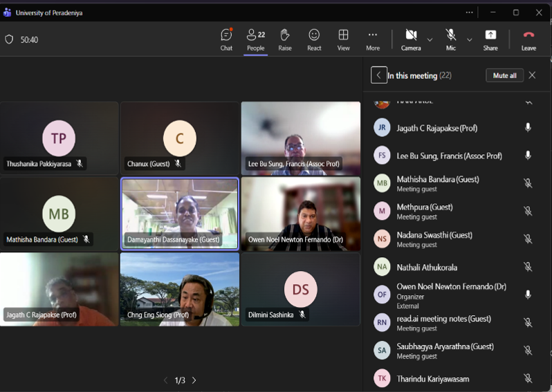This screenshot has height=392, width=552.
Task: Click the Teams app icon
Action: tap(7, 12)
